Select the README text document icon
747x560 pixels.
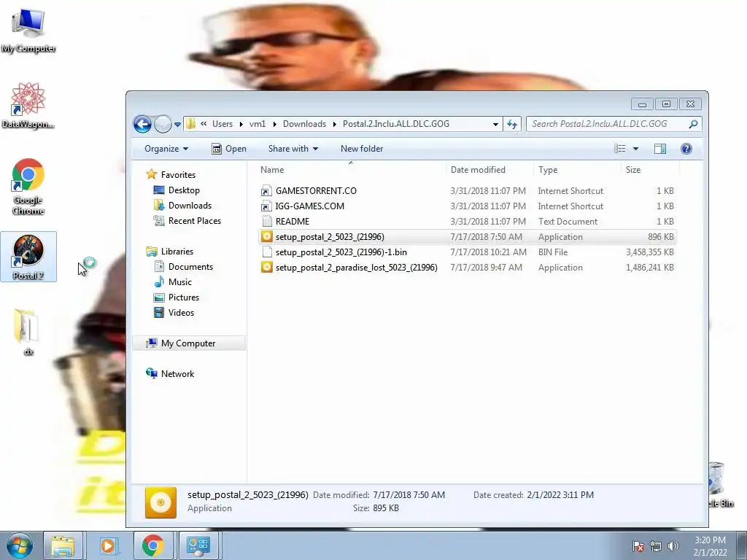tap(266, 222)
